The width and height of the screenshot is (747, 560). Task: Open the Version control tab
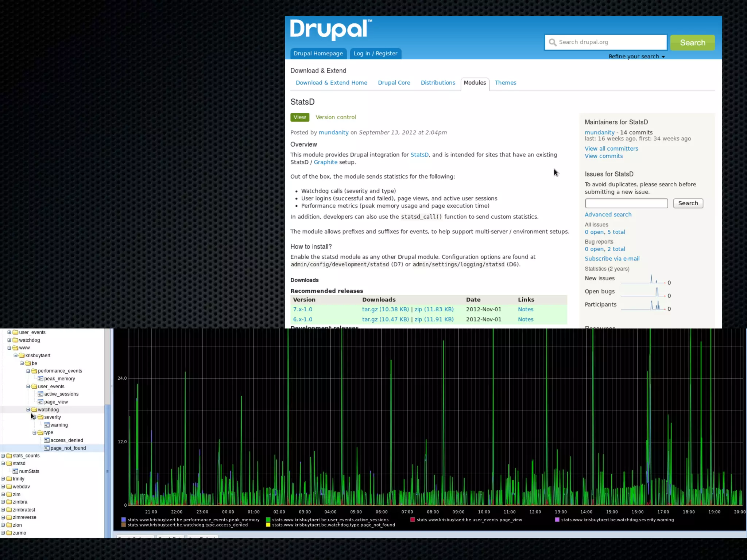point(335,117)
